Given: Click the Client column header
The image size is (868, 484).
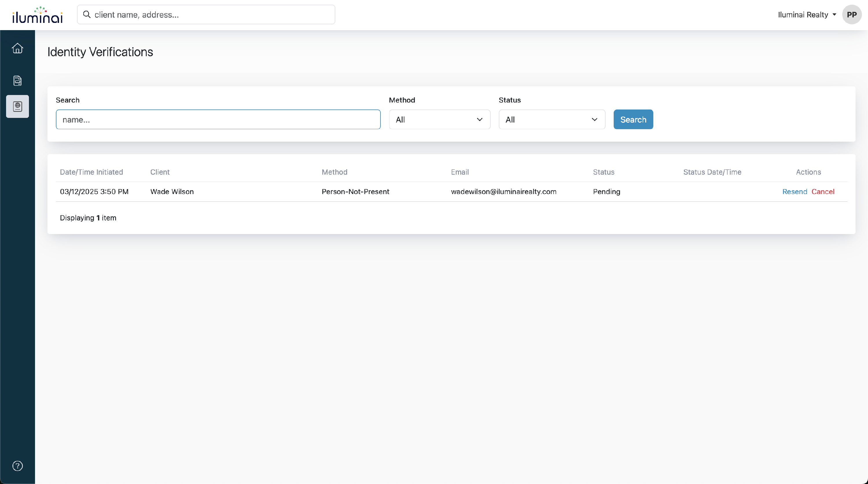Looking at the screenshot, I should [160, 172].
